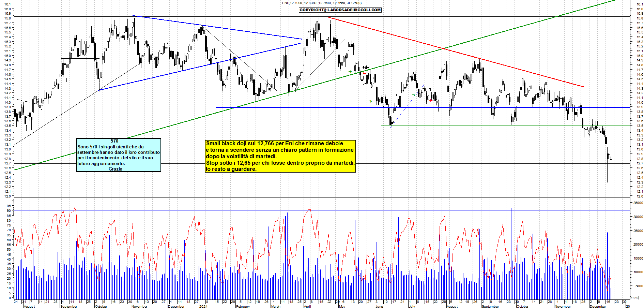644x308 pixels.
Task: Select the cyan box heading '570'
Action: click(114, 141)
